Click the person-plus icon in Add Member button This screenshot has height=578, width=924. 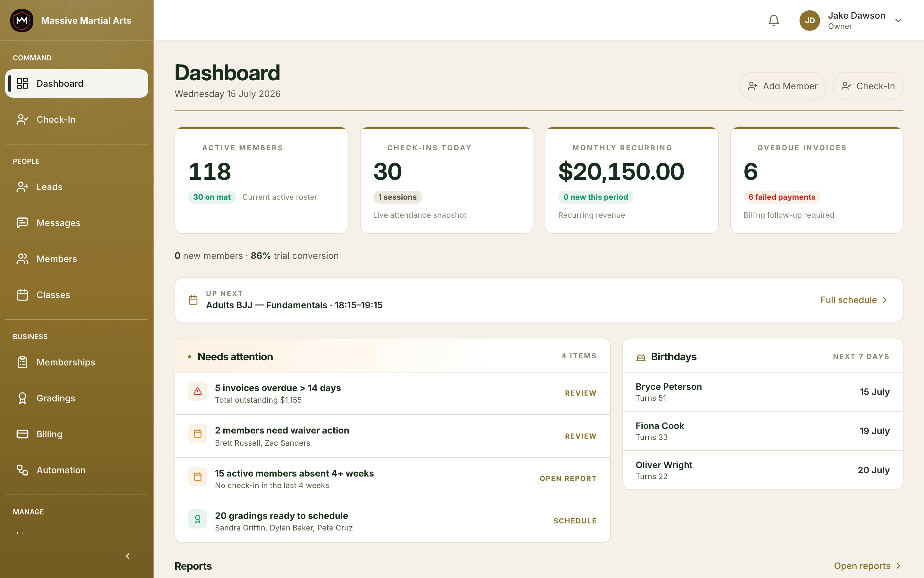[752, 86]
